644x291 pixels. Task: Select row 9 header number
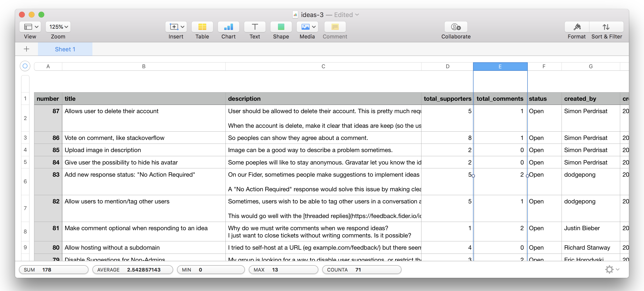[x=25, y=247]
